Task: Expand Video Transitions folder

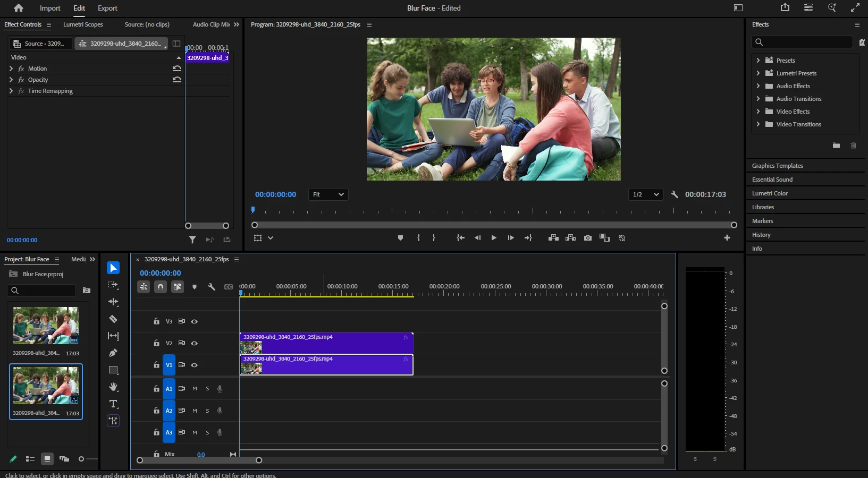Action: tap(758, 124)
